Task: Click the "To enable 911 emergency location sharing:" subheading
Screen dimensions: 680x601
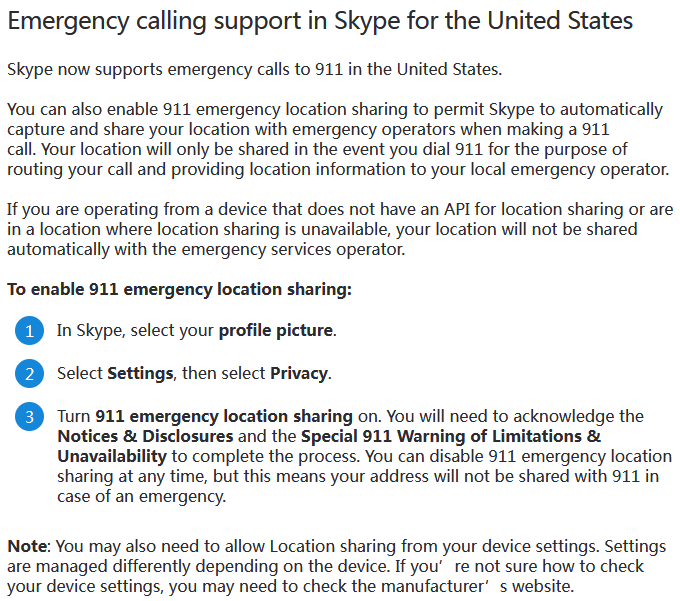Action: [x=179, y=289]
